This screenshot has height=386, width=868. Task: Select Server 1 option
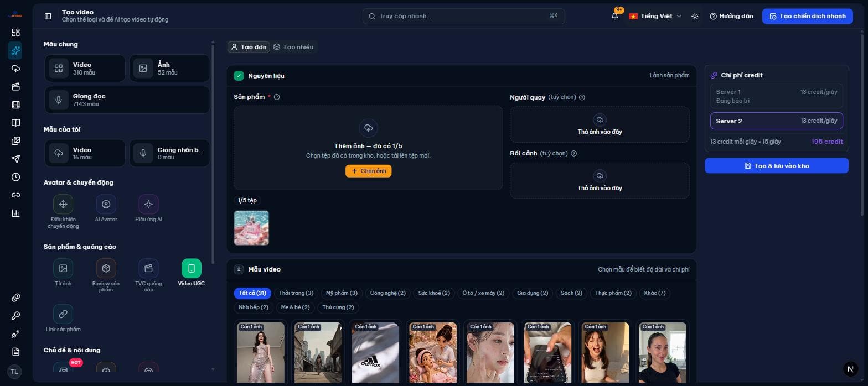click(x=776, y=96)
